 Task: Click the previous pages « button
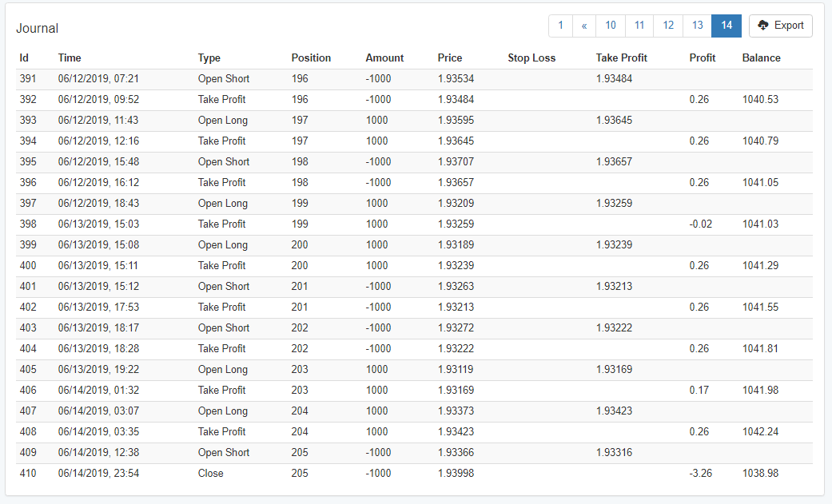tap(584, 26)
